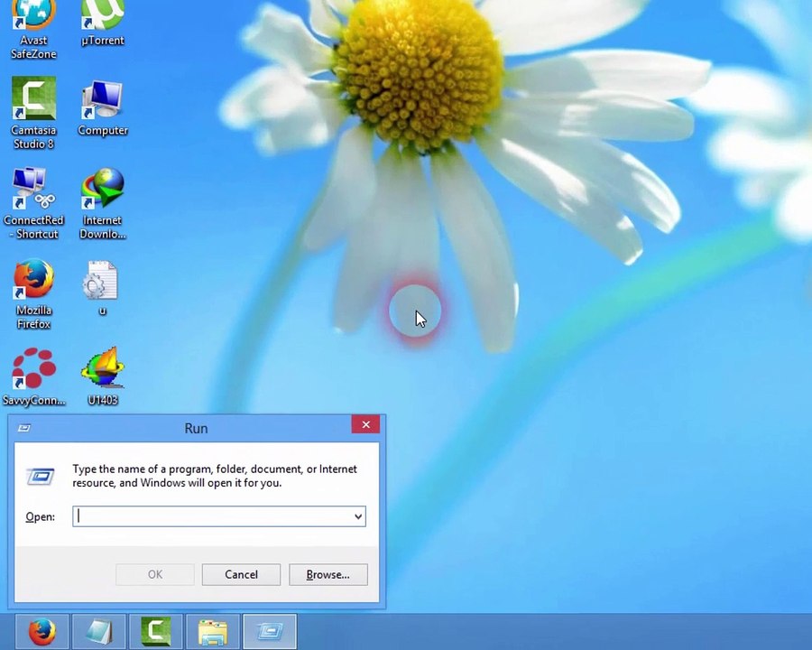Select the Avast SafeZone desktop icon
Viewport: 812px width, 650px height.
click(x=33, y=29)
